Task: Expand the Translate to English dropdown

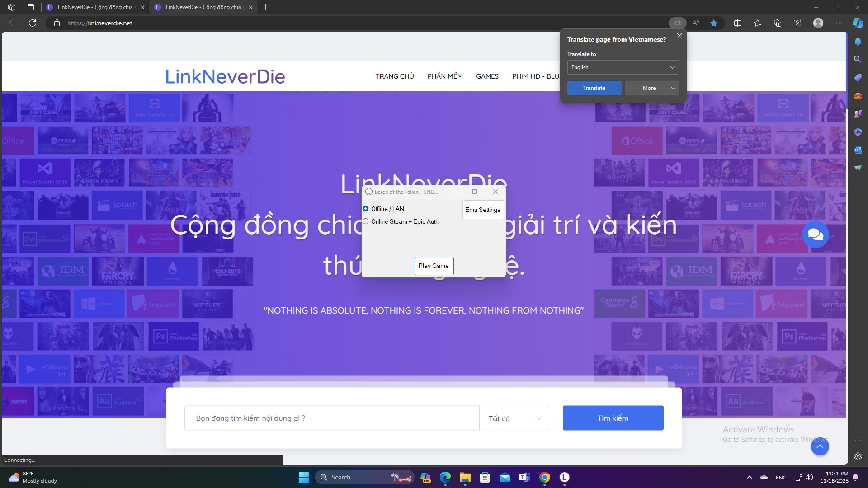Action: pos(623,67)
